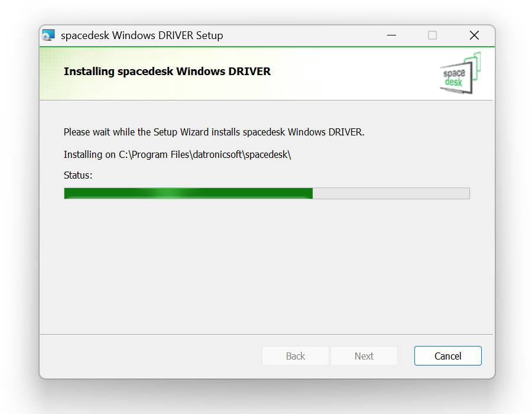This screenshot has width=532, height=414.
Task: Click the disabled Next button
Action: click(364, 355)
